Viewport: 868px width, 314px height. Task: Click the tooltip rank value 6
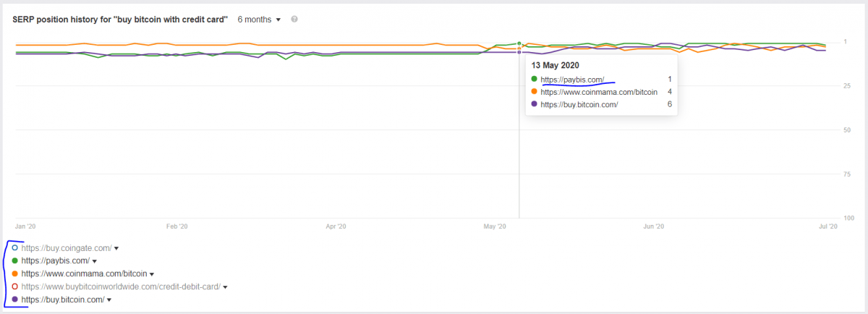670,104
